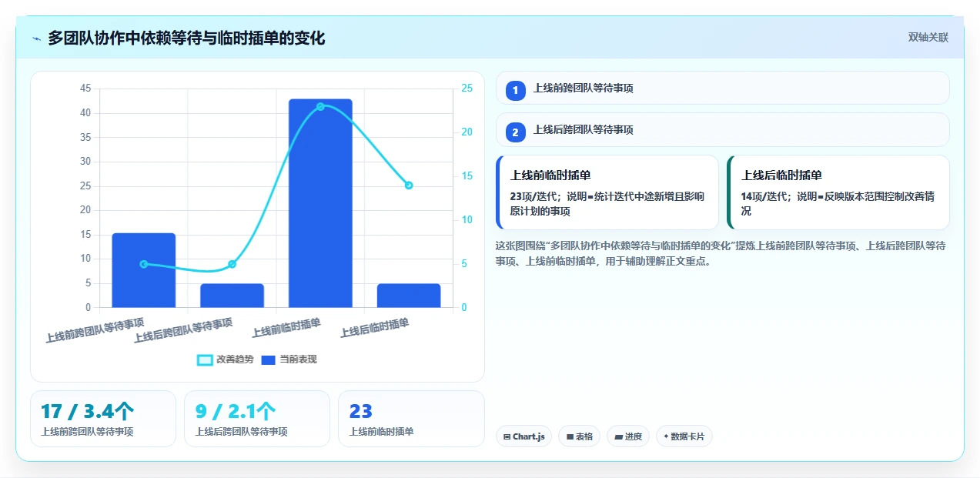Click the bar for 上线后临时插单
This screenshot has height=478, width=980.
coord(409,296)
